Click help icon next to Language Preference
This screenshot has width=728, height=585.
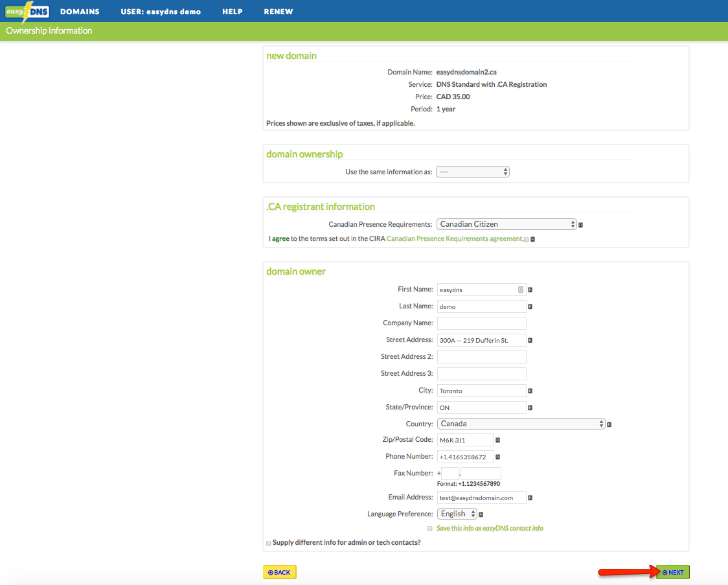pyautogui.click(x=481, y=514)
